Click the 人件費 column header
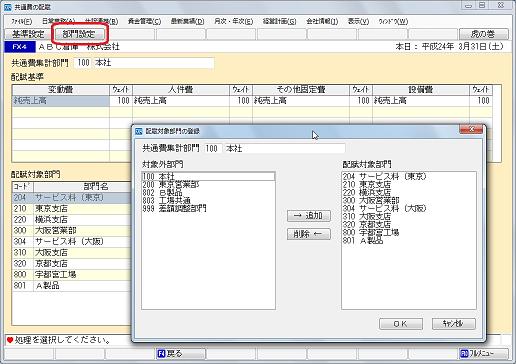The image size is (516, 364). (181, 90)
